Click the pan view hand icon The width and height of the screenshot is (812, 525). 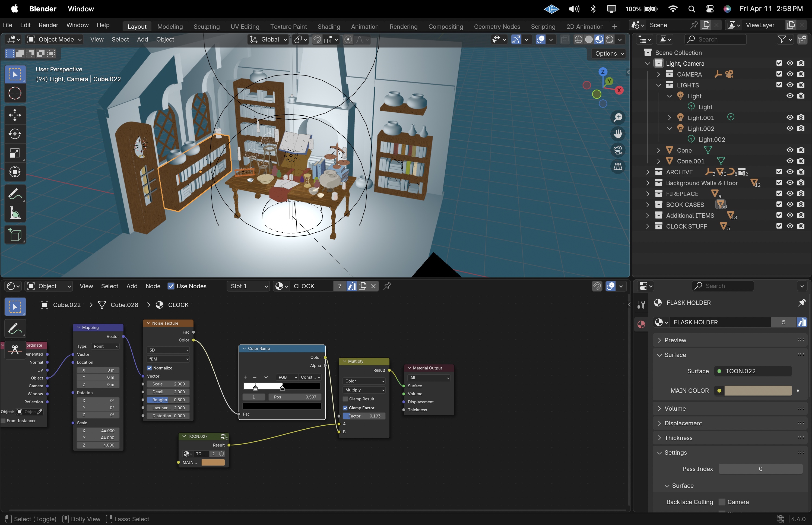pyautogui.click(x=618, y=134)
